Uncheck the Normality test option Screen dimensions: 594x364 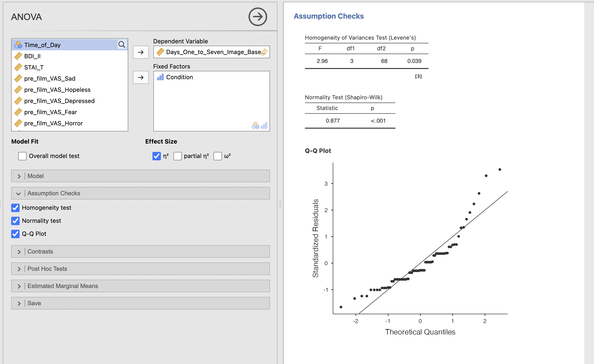click(x=15, y=221)
